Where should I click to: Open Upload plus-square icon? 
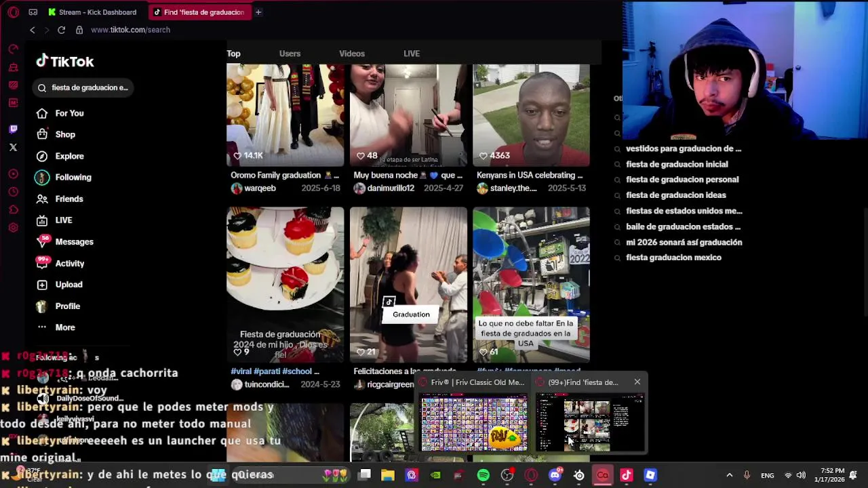click(42, 285)
